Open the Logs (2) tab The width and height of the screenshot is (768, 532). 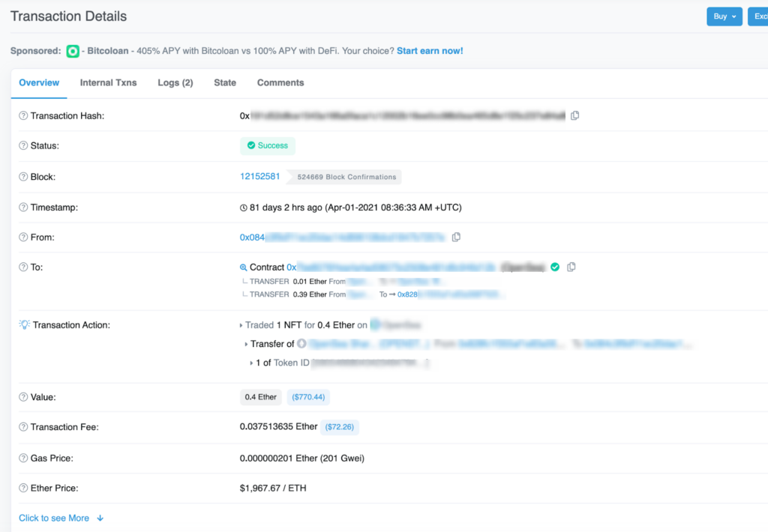tap(175, 83)
